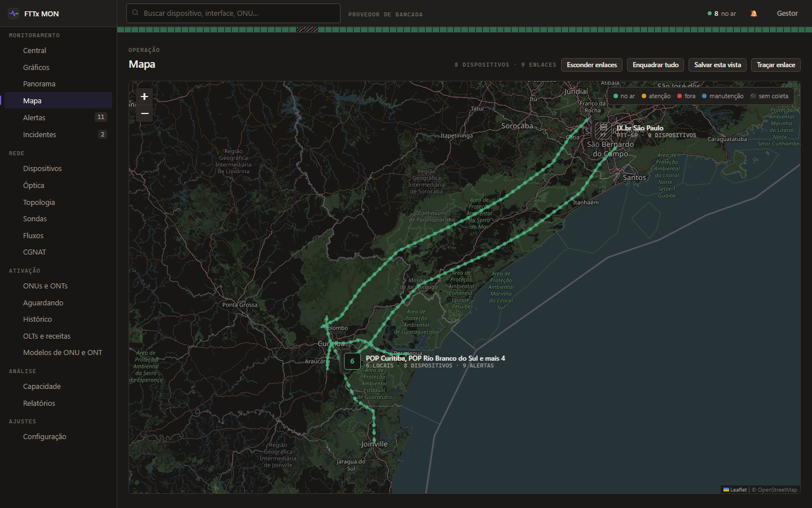Open Incidentes in the sidebar
812x508 pixels.
pos(58,134)
